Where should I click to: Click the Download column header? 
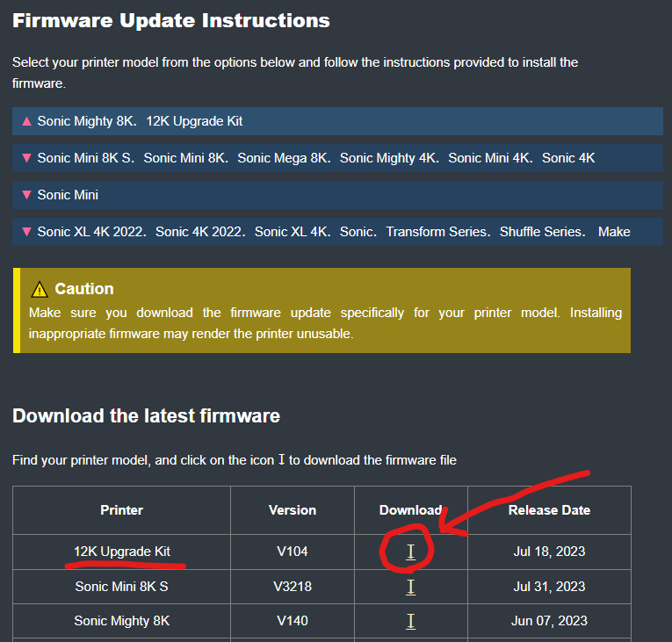coord(410,510)
